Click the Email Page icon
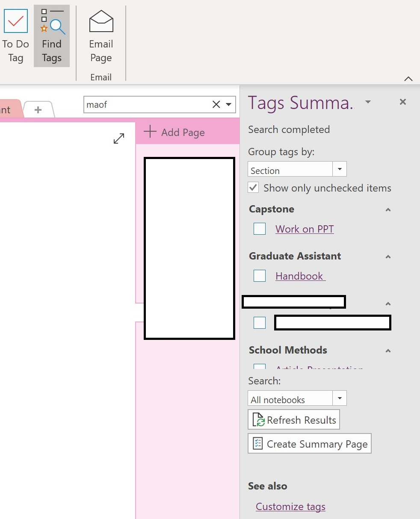420x519 pixels. click(x=101, y=21)
